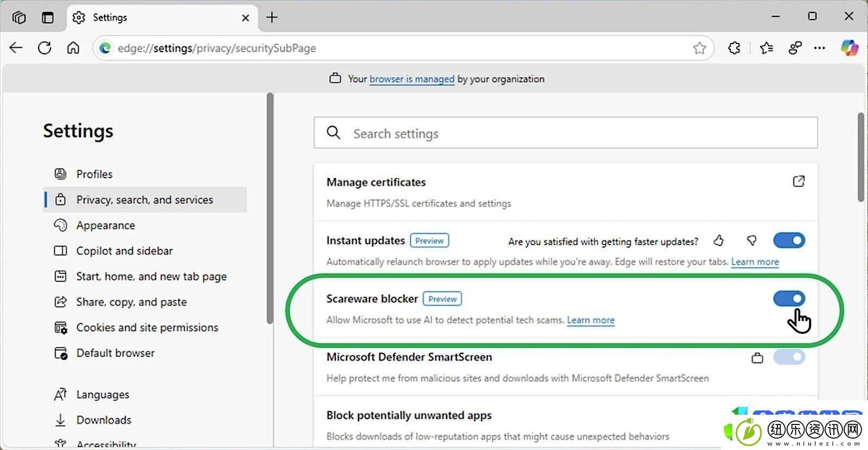The width and height of the screenshot is (868, 450).
Task: Give thumbs down for Instant updates
Action: [751, 240]
